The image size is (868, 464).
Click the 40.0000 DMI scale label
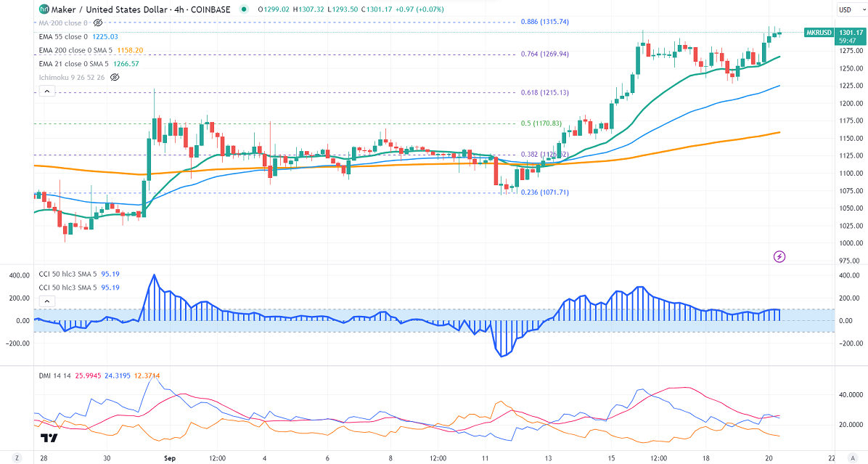[851, 395]
